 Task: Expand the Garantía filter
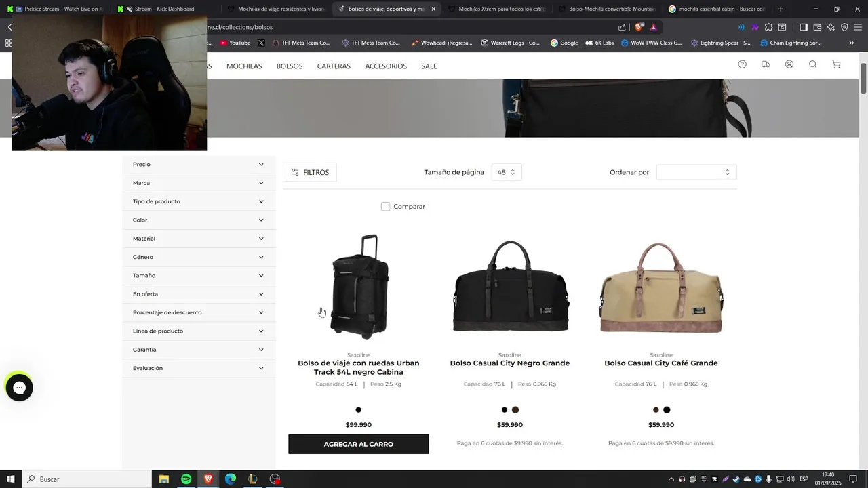(x=199, y=350)
